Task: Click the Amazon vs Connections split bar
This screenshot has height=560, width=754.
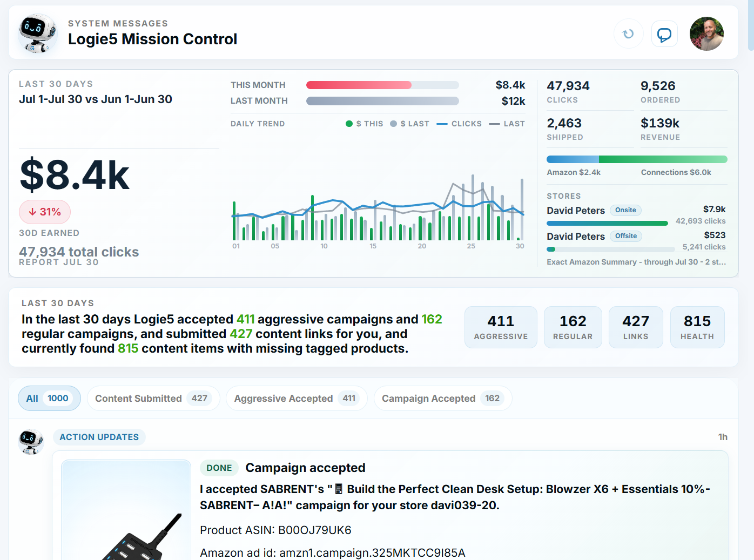Action: [637, 159]
